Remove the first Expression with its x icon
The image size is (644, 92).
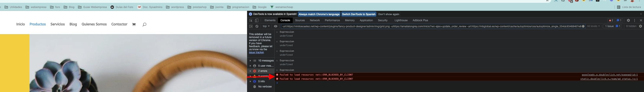[277, 32]
